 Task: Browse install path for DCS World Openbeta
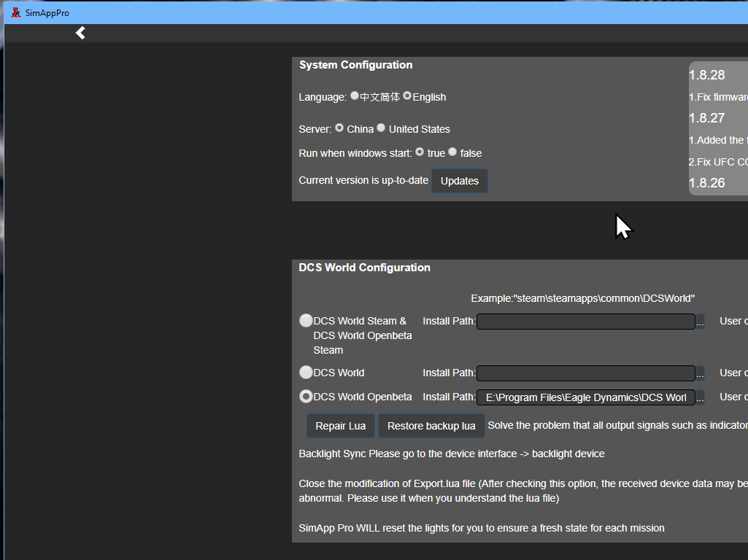click(700, 397)
